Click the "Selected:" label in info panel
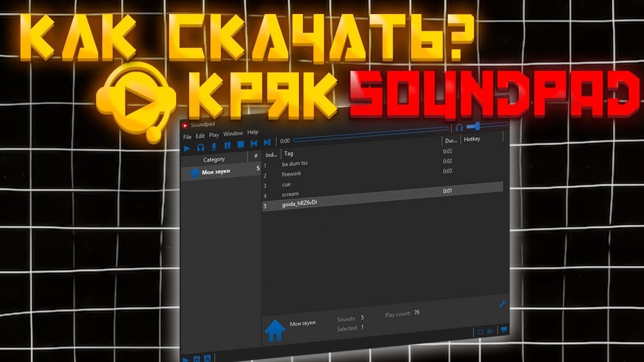The height and width of the screenshot is (362, 644). point(347,328)
